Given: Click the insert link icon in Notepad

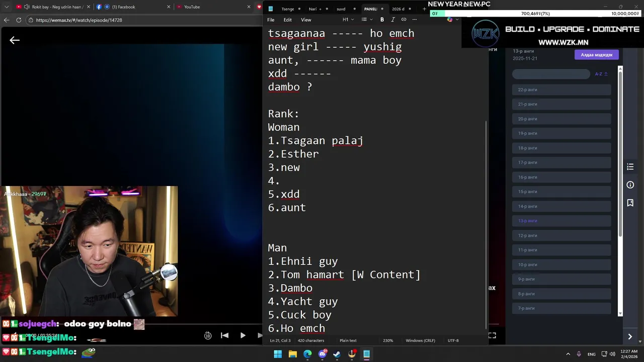Looking at the screenshot, I should tap(404, 20).
